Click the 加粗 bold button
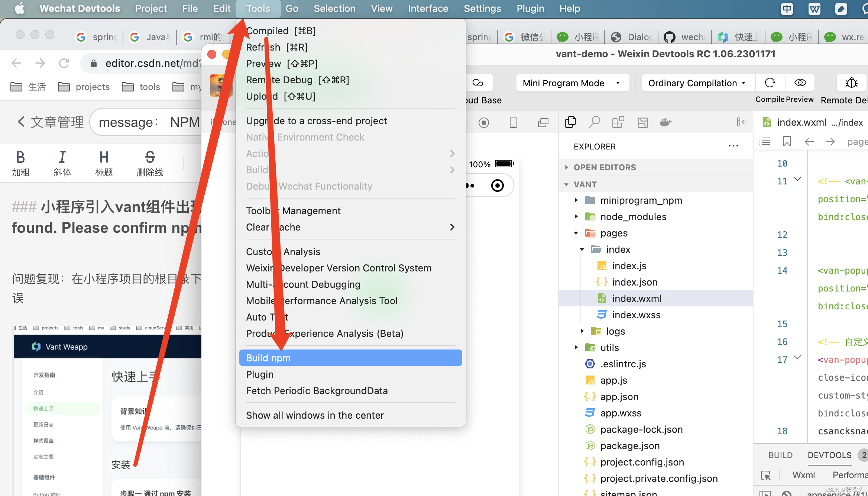The width and height of the screenshot is (868, 496). click(20, 163)
